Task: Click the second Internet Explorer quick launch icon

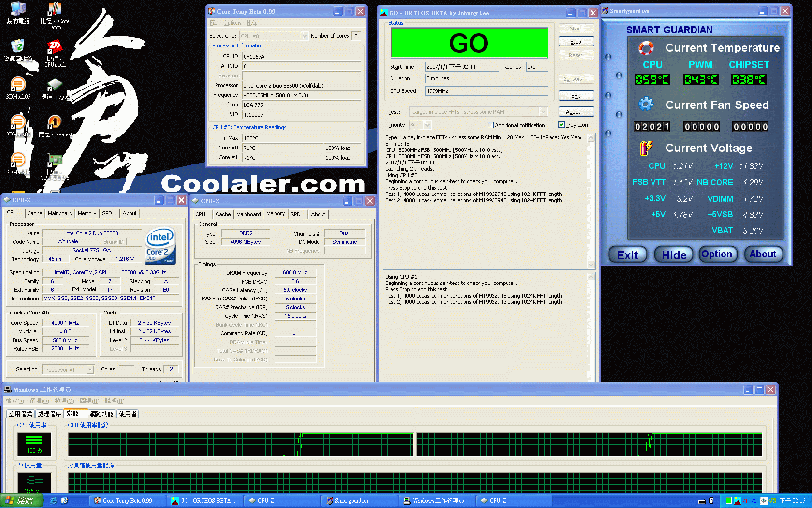Action: click(x=64, y=501)
